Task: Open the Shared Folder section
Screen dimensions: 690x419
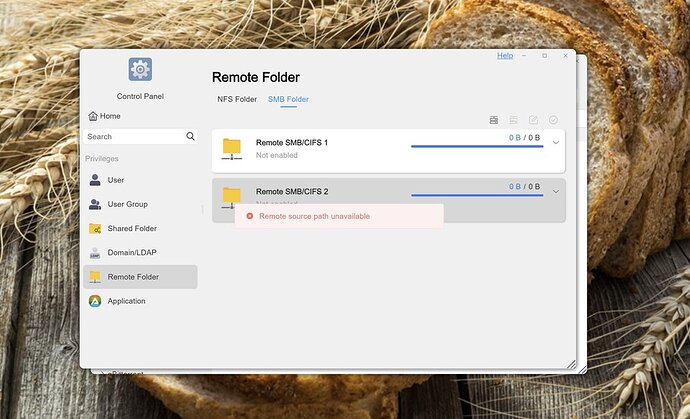Action: pyautogui.click(x=140, y=228)
